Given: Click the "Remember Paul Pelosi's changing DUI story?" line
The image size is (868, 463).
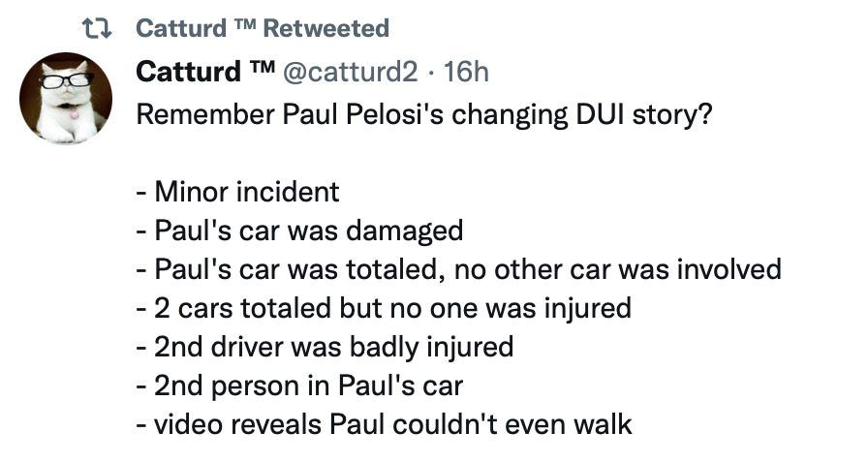Looking at the screenshot, I should click(424, 114).
